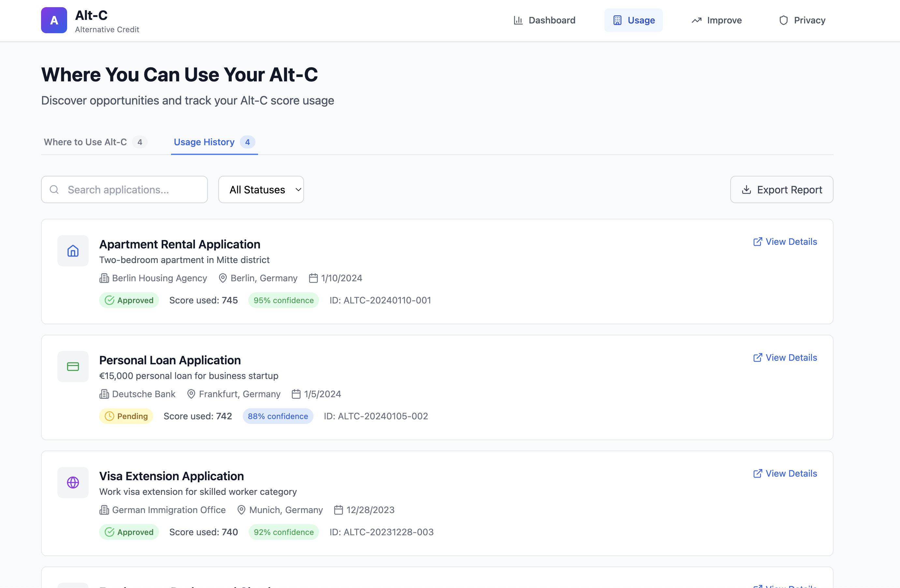
Task: Click the credit card icon on Personal Loan card
Action: point(73,367)
